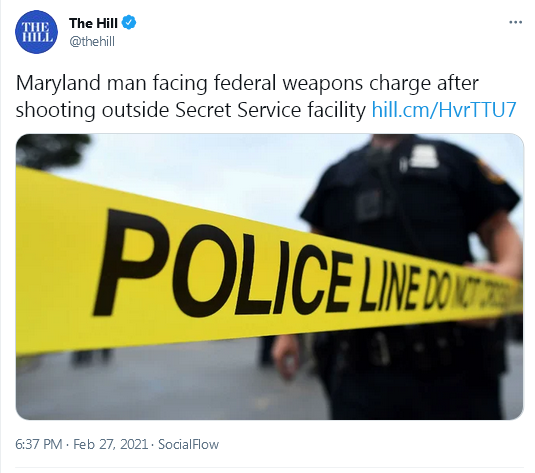This screenshot has height=473, width=535.
Task: Click the word POLICE on the tape
Action: (222, 265)
